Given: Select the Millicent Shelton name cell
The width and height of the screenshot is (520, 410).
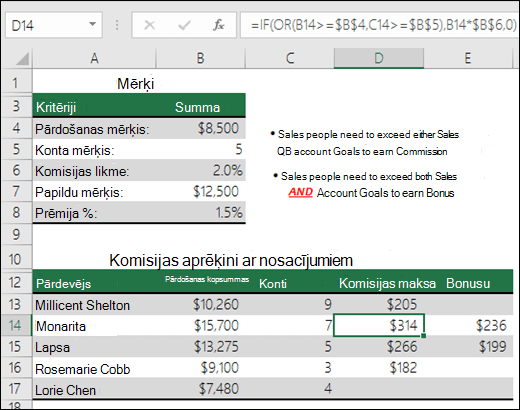Looking at the screenshot, I should pyautogui.click(x=94, y=305).
